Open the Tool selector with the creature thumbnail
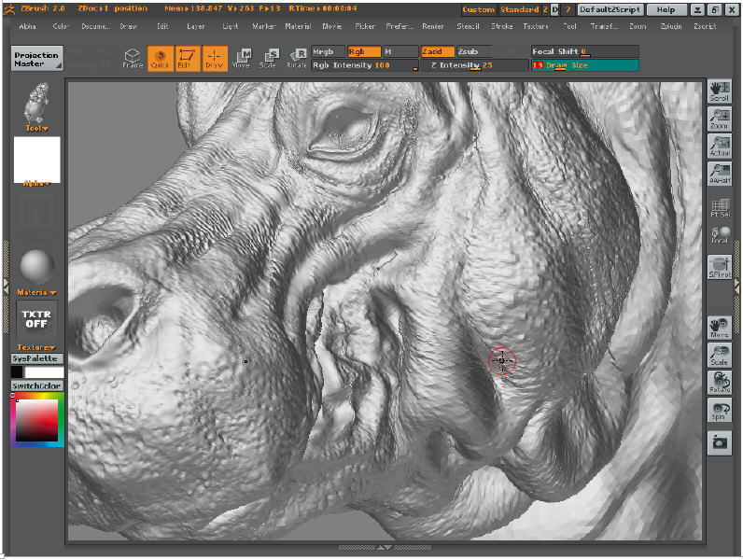 [36, 102]
